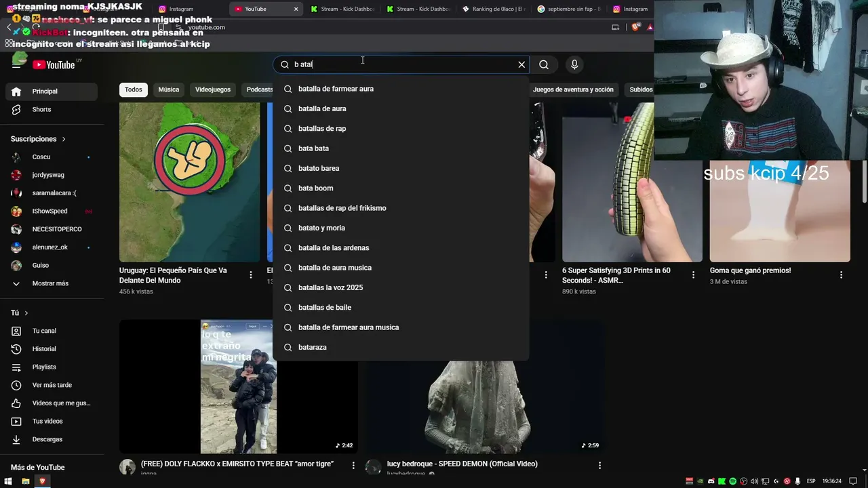
Task: Choose suggestion batallas de rap del frikismo
Action: tap(401, 208)
